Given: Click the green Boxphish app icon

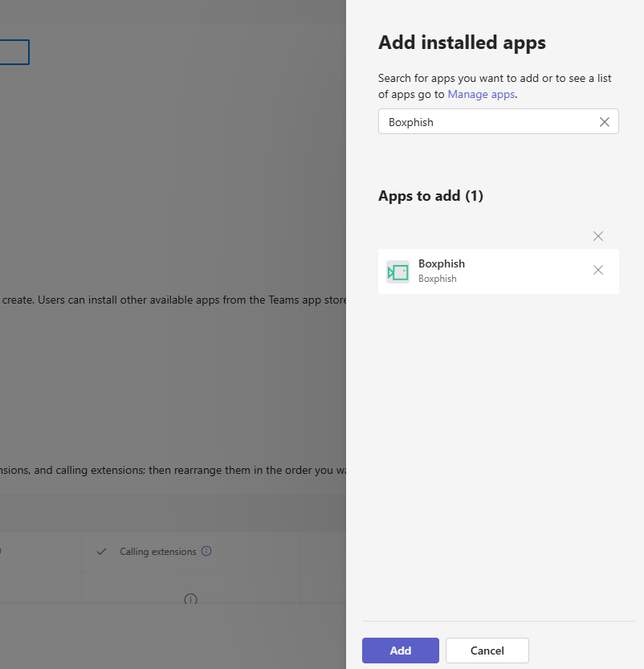Looking at the screenshot, I should click(x=397, y=271).
